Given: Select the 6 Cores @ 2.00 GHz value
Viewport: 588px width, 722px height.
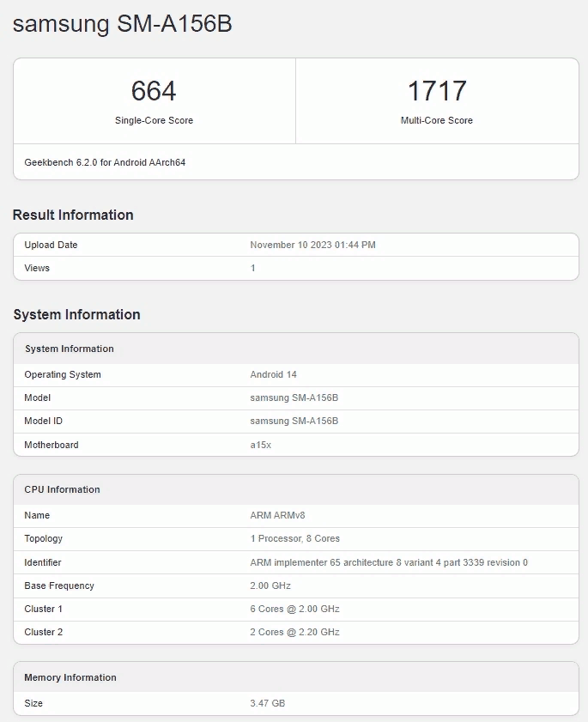Looking at the screenshot, I should pos(295,609).
